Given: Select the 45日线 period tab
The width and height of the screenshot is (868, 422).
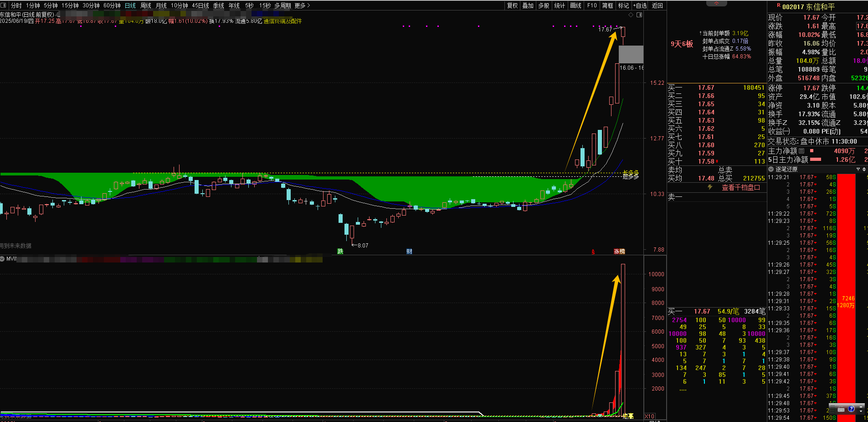Looking at the screenshot, I should click(x=200, y=5).
